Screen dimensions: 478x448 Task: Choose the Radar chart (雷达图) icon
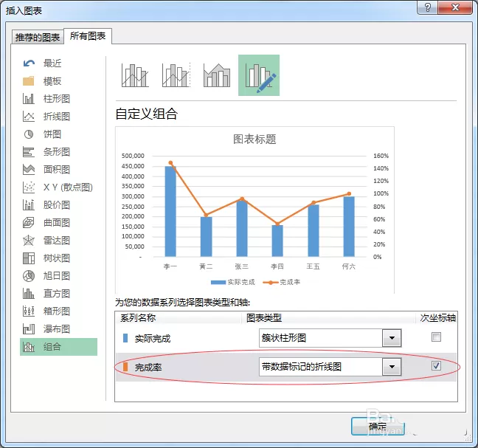click(29, 241)
